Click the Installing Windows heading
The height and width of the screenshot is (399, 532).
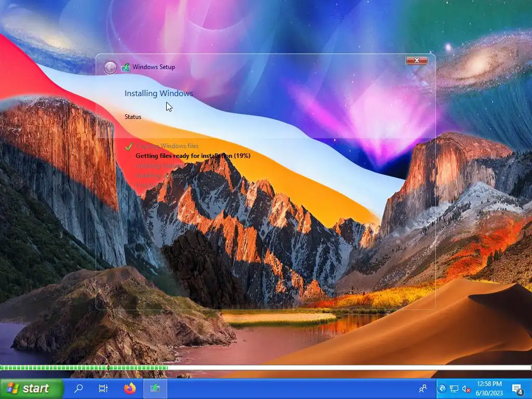tap(159, 94)
